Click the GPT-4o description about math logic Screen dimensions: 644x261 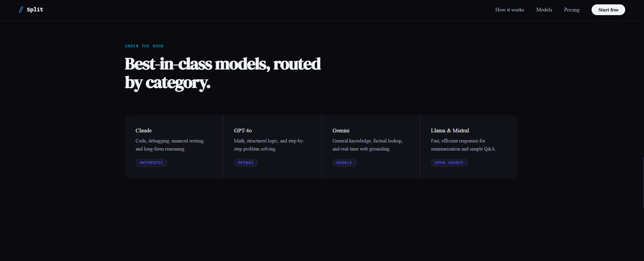coord(269,145)
